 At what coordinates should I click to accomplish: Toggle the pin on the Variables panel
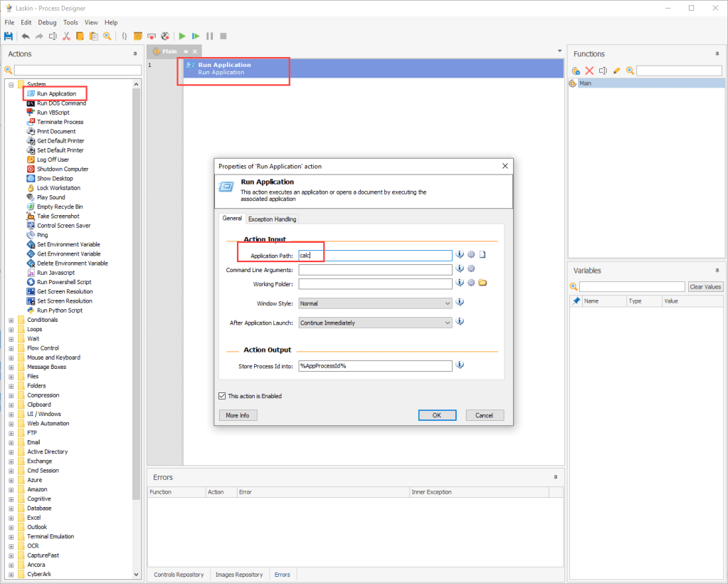coord(717,271)
